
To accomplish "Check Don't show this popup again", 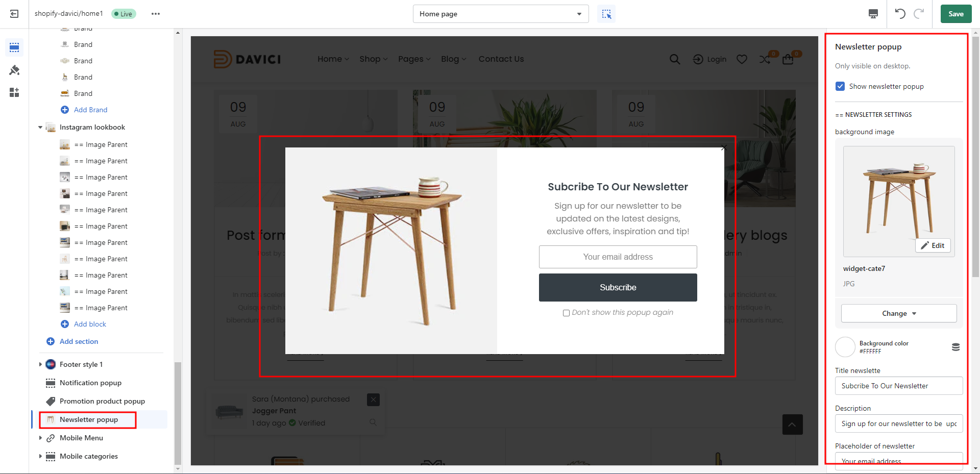I will tap(566, 313).
